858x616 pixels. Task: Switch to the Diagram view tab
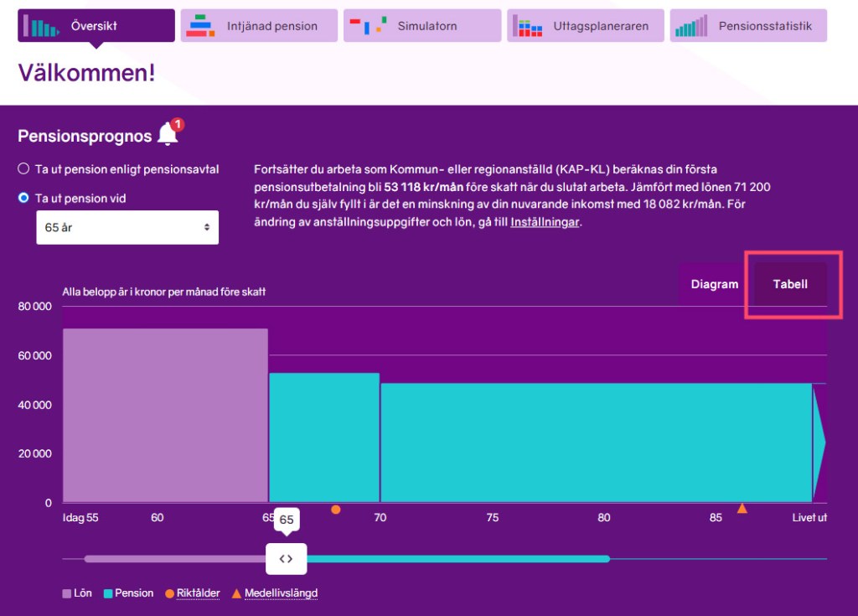tap(714, 284)
